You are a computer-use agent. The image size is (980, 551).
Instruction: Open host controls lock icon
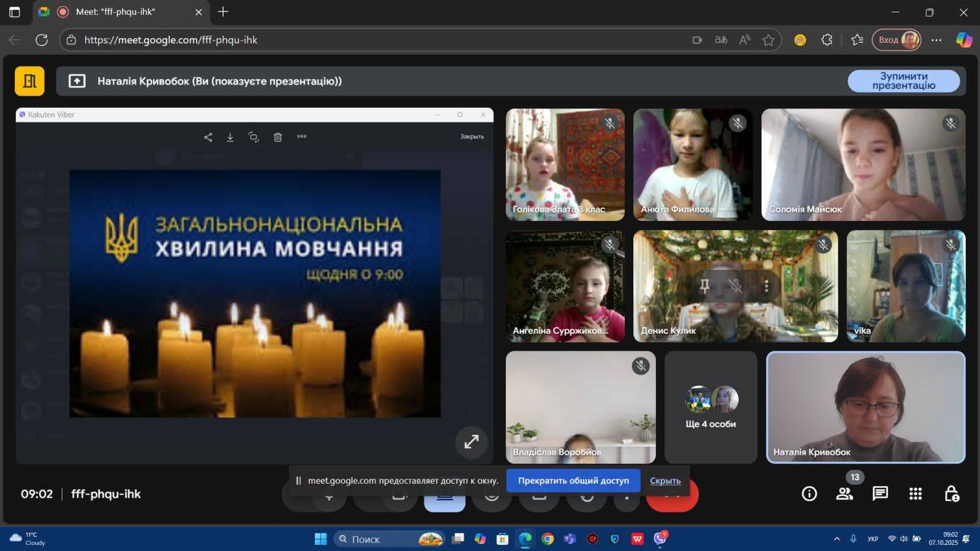pyautogui.click(x=951, y=493)
